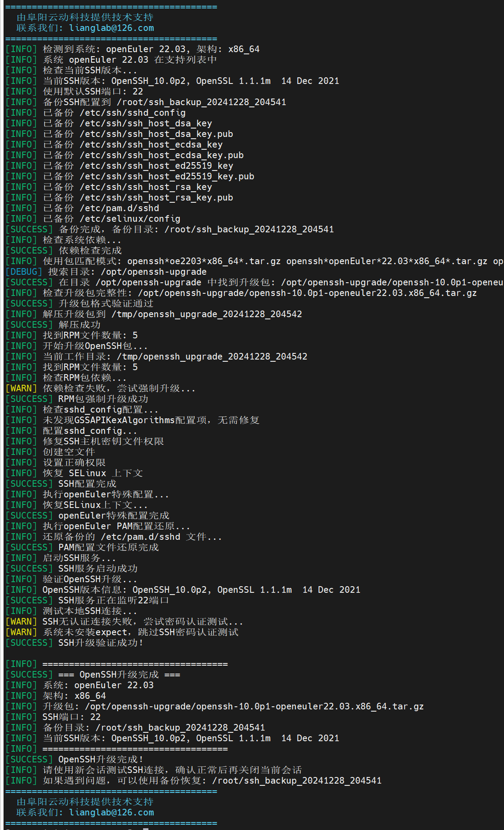This screenshot has width=504, height=830.
Task: Click the DEBUG tag on search directory line
Action: (x=24, y=272)
